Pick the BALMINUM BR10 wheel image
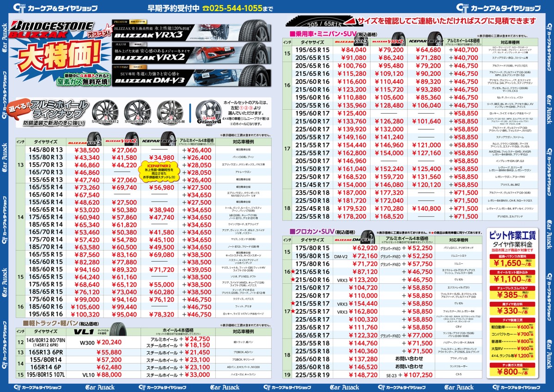Viewport: 554px width, 392px height. [137, 112]
